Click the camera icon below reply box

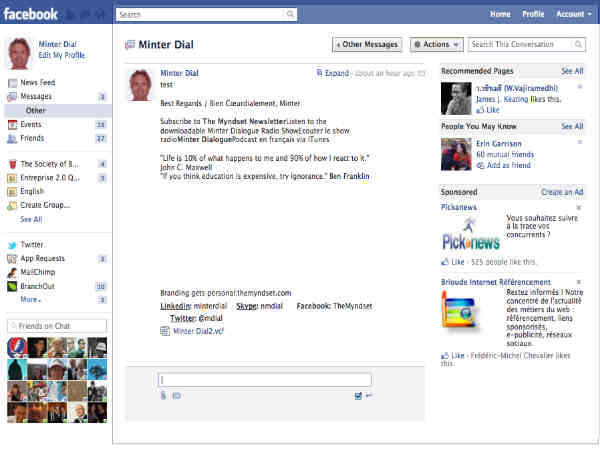pos(176,396)
